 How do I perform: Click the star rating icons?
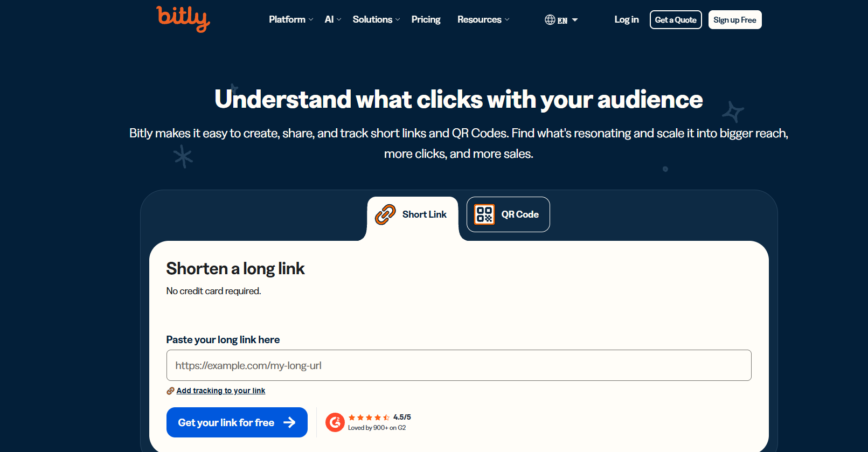point(369,418)
